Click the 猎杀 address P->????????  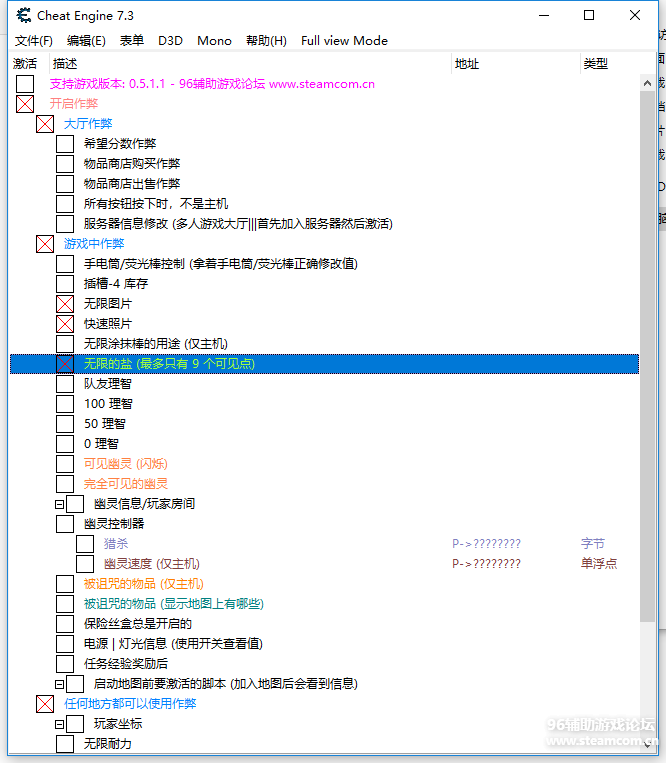coord(486,544)
